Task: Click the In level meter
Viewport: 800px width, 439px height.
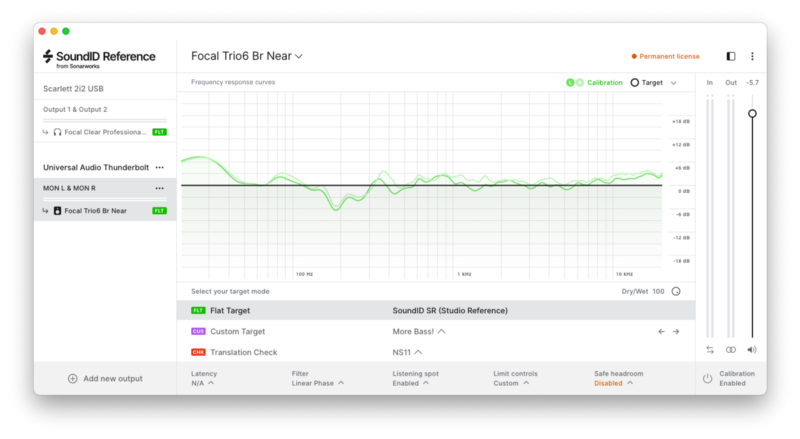Action: [710, 216]
